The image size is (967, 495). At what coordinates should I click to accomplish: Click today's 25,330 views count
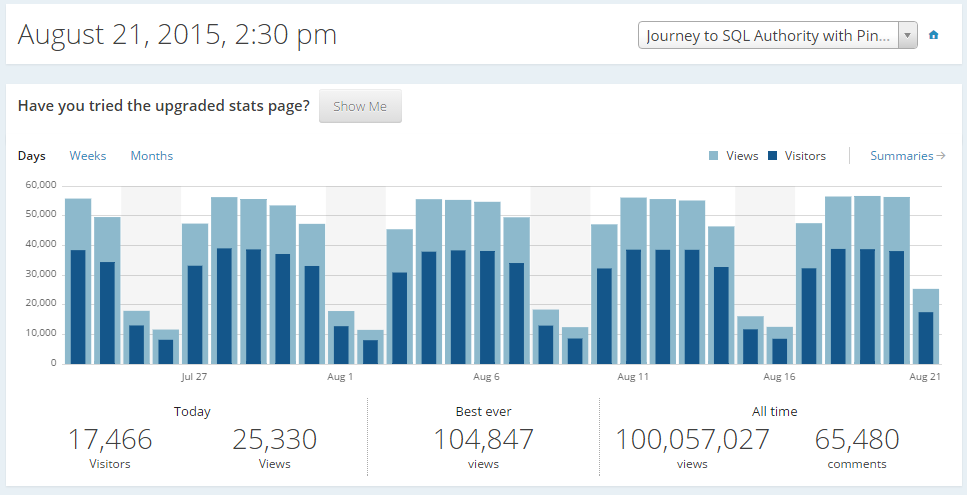[x=274, y=439]
